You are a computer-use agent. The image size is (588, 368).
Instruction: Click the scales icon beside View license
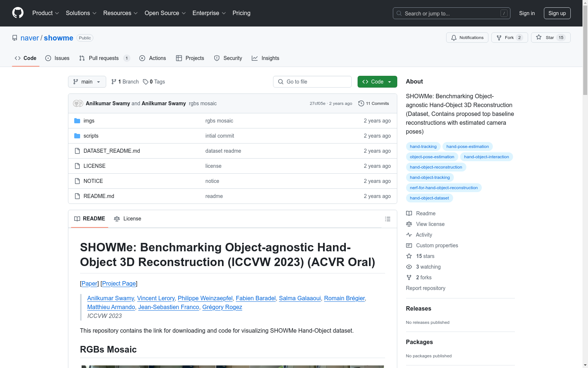coord(409,224)
